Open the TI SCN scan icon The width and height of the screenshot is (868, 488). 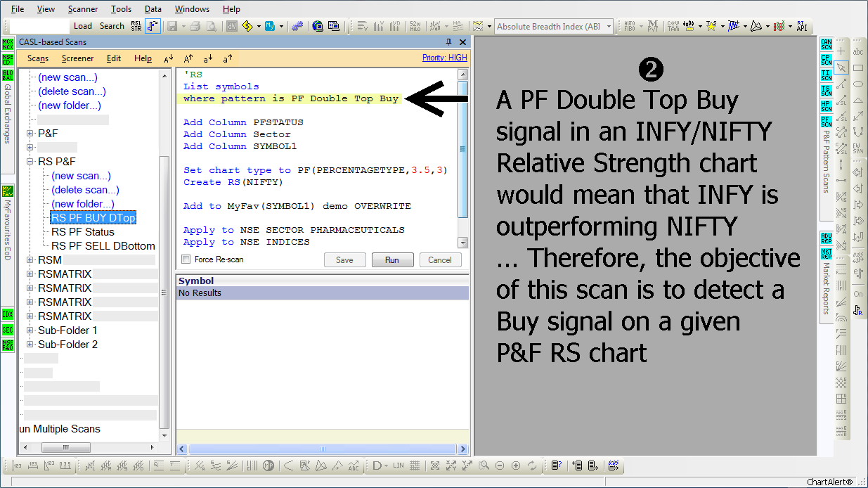click(x=827, y=75)
